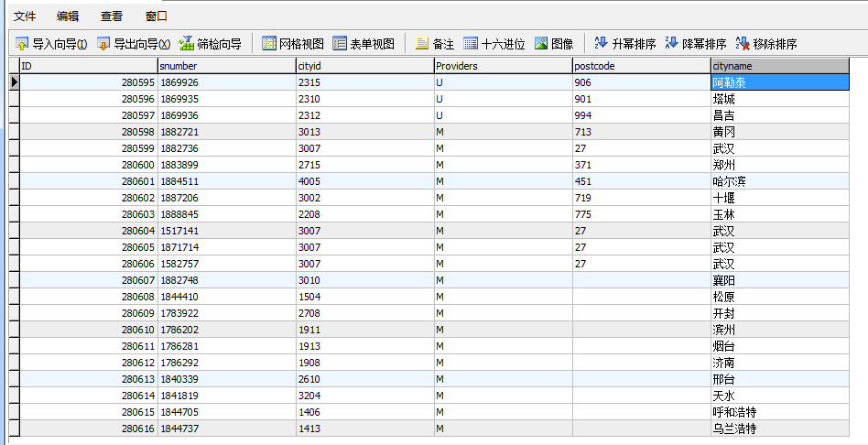Click row selector for ID 280600
Screen dimensions: 868x445
click(x=15, y=165)
